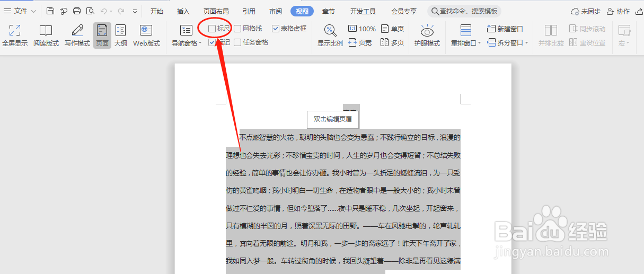Switch to Reading layout (阅读版式)
644x274 pixels.
(x=46, y=36)
